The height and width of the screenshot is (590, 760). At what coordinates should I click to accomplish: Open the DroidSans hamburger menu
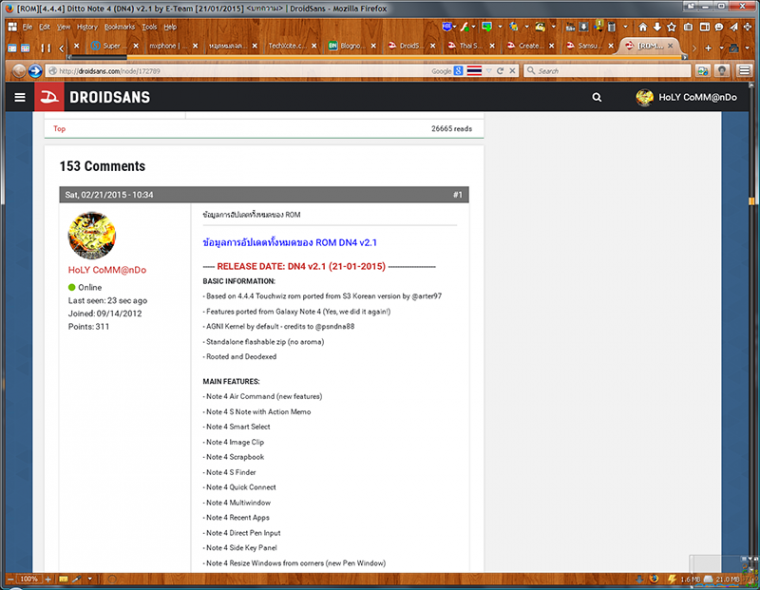point(20,97)
